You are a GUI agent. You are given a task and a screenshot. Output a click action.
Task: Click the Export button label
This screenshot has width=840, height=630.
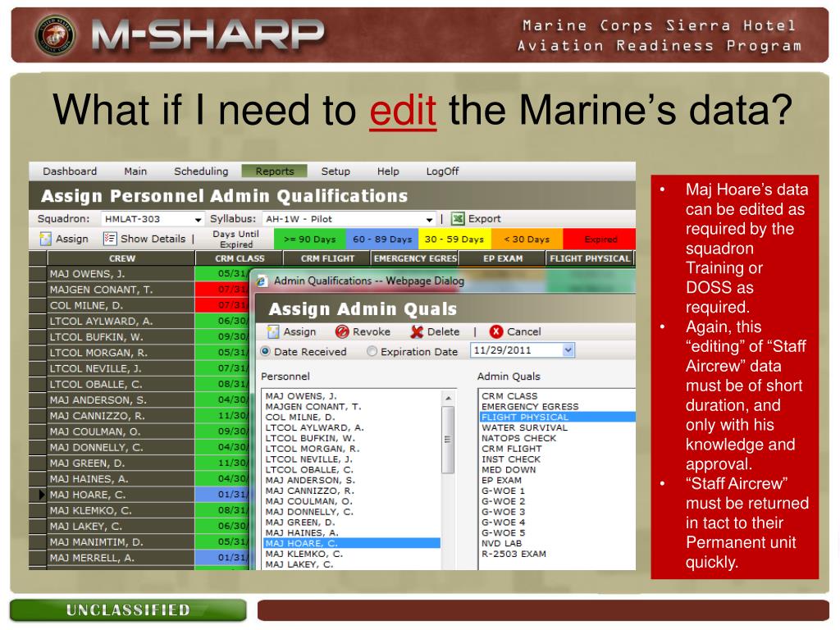tap(484, 218)
